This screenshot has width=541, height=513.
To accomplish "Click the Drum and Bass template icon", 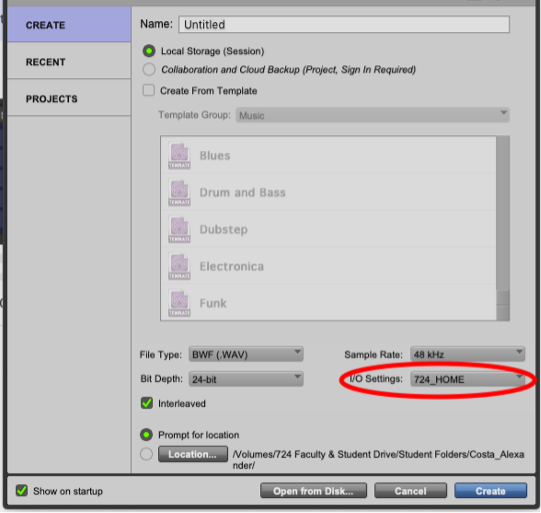I will [x=179, y=193].
